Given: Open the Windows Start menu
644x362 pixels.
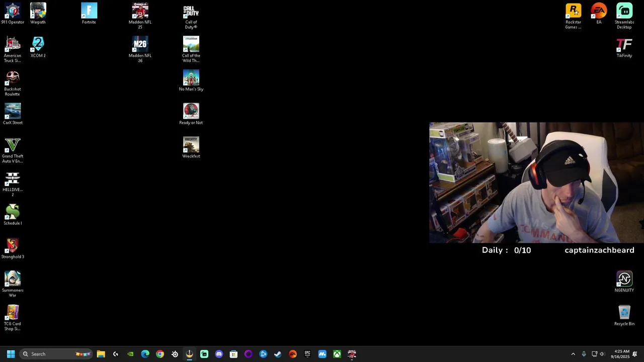Looking at the screenshot, I should [11, 354].
